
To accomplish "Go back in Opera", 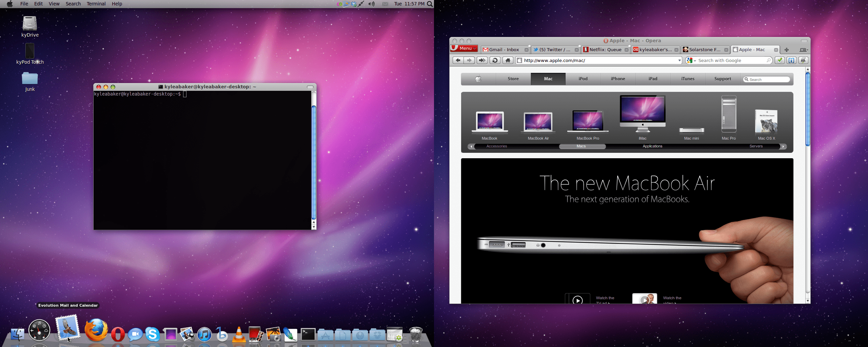I will pos(458,60).
